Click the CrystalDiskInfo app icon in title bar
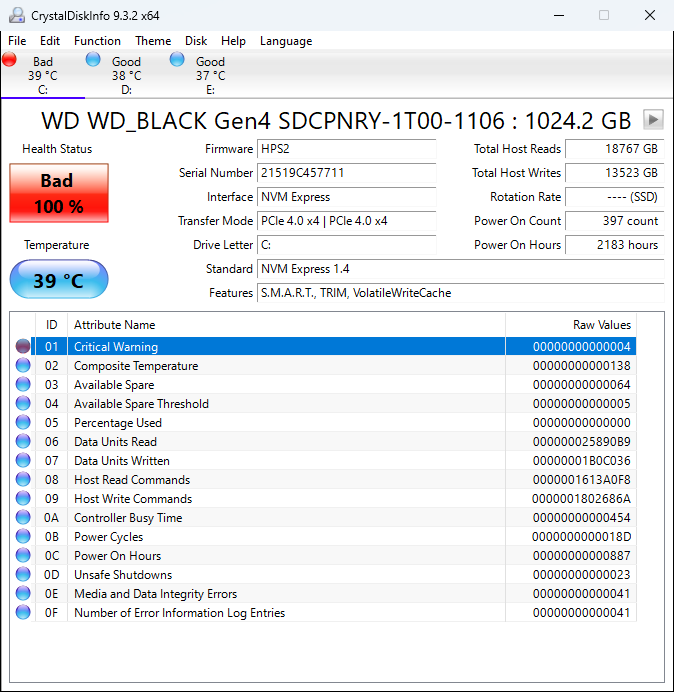674x692 pixels. pos(17,15)
